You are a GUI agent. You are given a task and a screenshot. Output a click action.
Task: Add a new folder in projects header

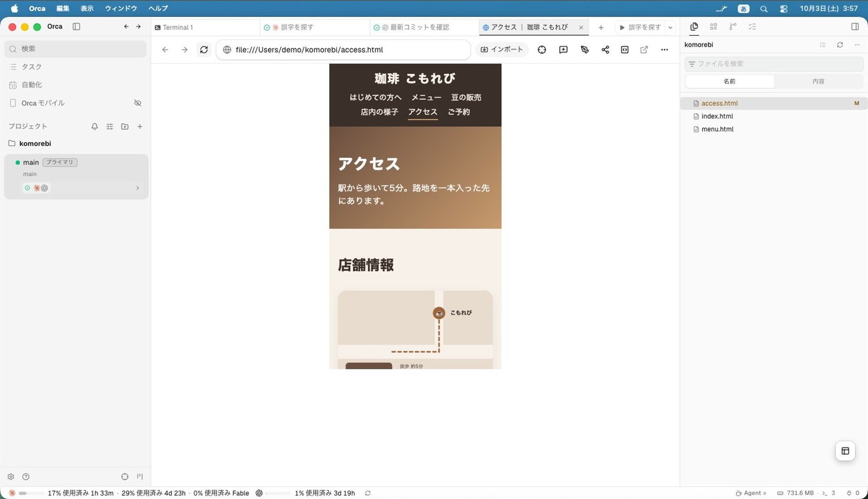click(125, 126)
